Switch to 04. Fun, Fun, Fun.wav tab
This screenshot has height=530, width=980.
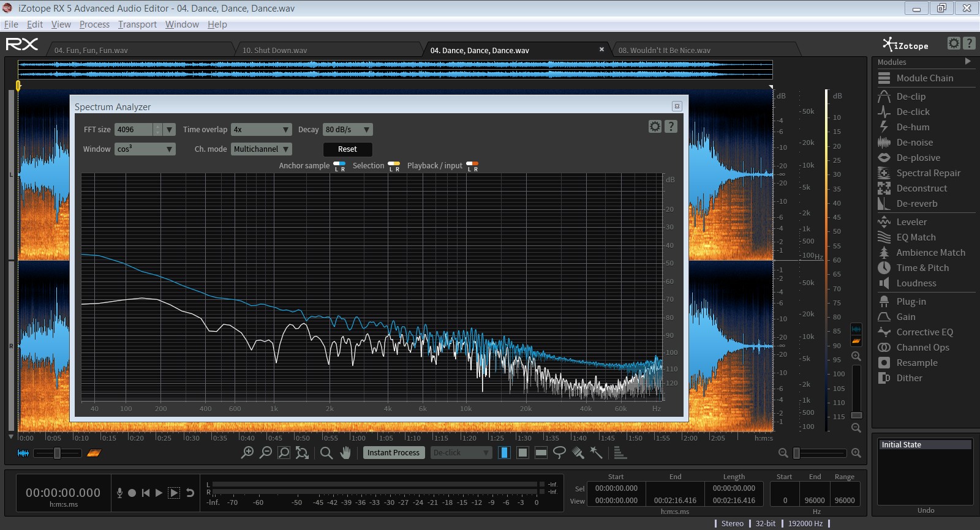coord(141,50)
